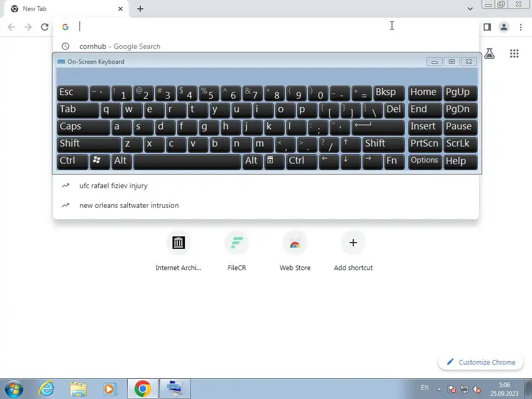Screen dimensions: 532x399
Task: Open the tab search chevron
Action: click(x=470, y=9)
